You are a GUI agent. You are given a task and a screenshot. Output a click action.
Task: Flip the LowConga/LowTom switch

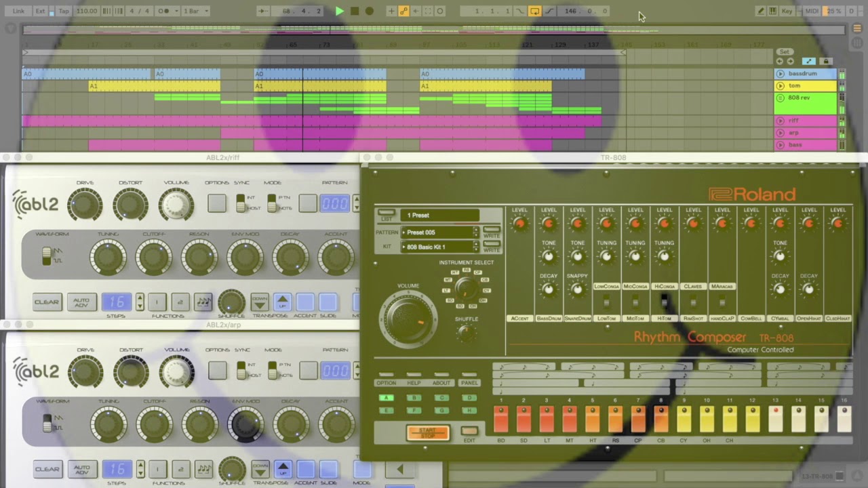coord(607,302)
